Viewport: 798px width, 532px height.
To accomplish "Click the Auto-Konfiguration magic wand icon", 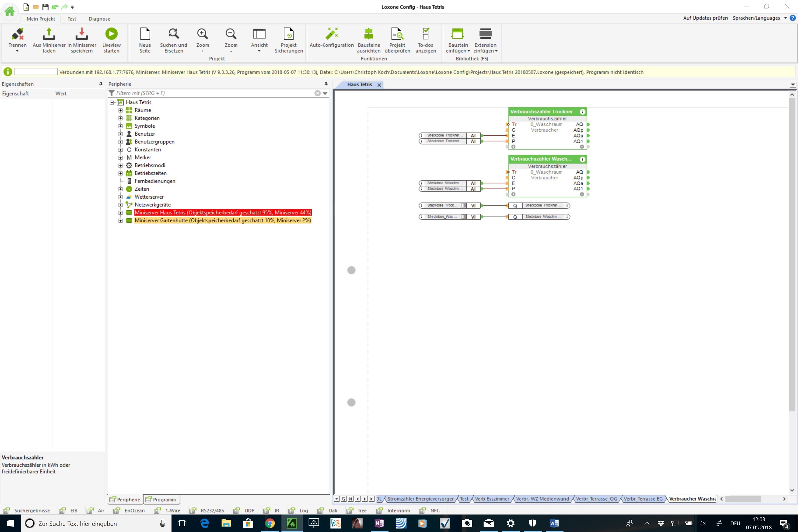I will [x=332, y=34].
